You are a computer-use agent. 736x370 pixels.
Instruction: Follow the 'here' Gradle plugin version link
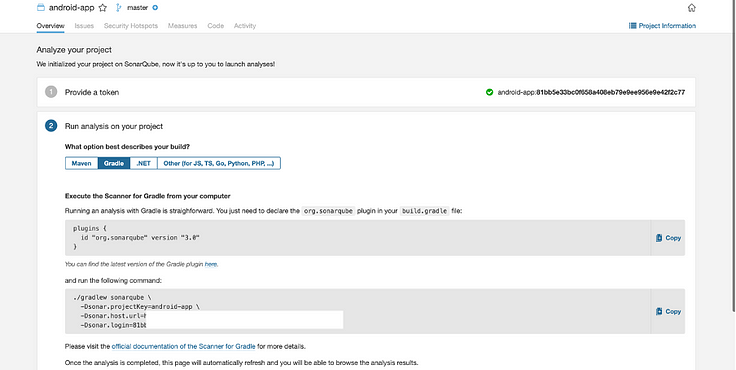(x=211, y=264)
